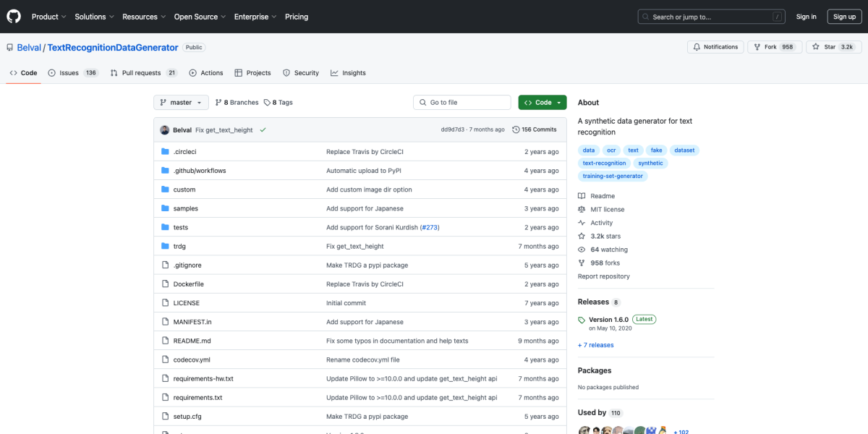Switch to the Pull requests tab

142,73
